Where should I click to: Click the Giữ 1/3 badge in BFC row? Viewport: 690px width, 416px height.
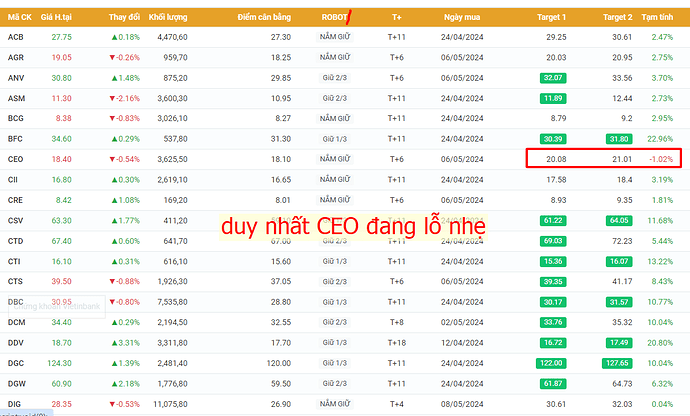click(x=334, y=139)
